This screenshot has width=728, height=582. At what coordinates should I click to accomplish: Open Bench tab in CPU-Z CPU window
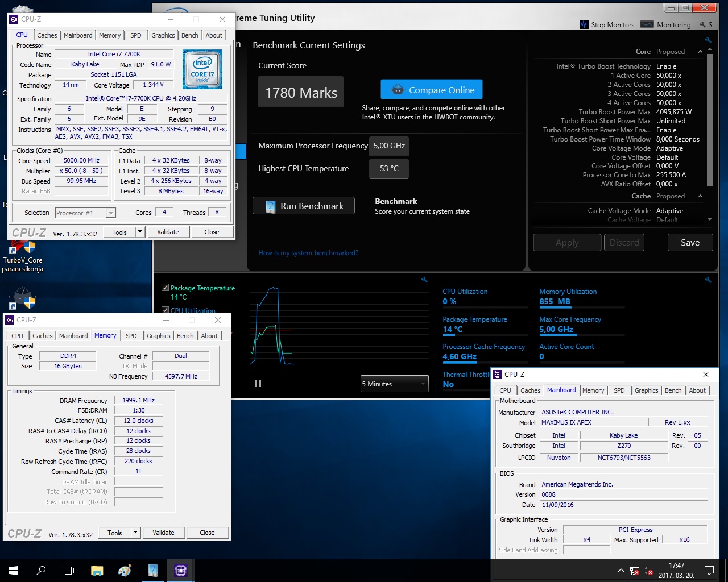click(x=190, y=35)
